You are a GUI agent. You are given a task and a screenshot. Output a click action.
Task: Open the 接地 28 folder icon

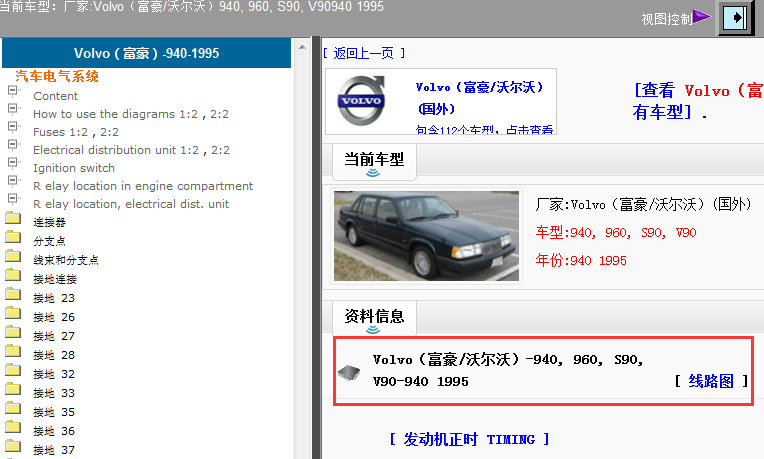coord(13,351)
